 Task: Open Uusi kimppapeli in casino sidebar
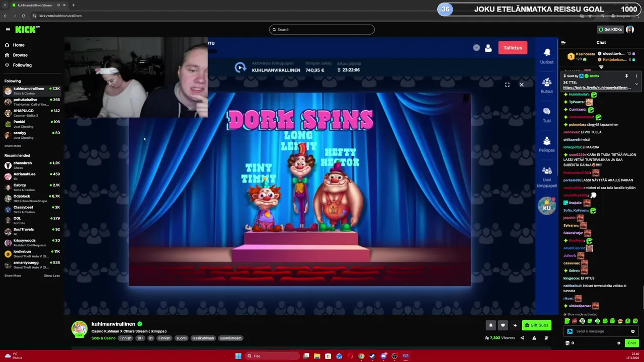[x=547, y=176]
